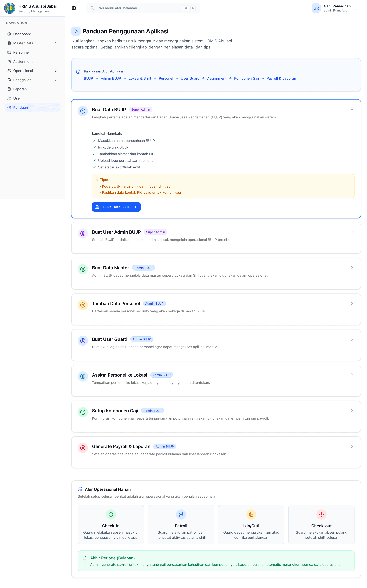Toggle the sidebar collapse icon
This screenshot has width=367, height=588.
74,8
